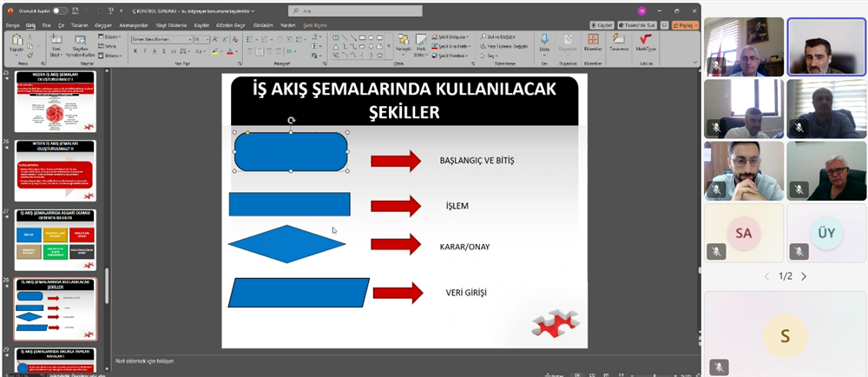Click the New Slide (Yeni Slayt) icon
Screen dimensions: 868x377
click(x=56, y=39)
